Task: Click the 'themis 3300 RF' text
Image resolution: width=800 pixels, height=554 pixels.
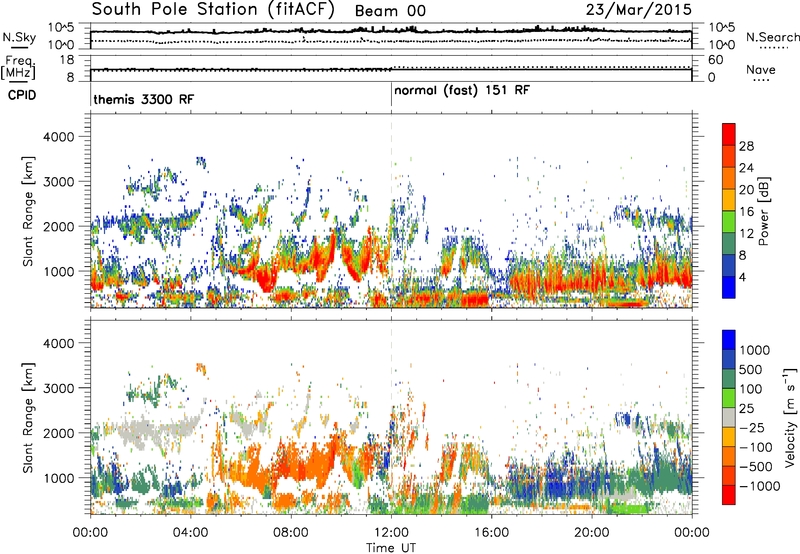Action: coord(143,99)
